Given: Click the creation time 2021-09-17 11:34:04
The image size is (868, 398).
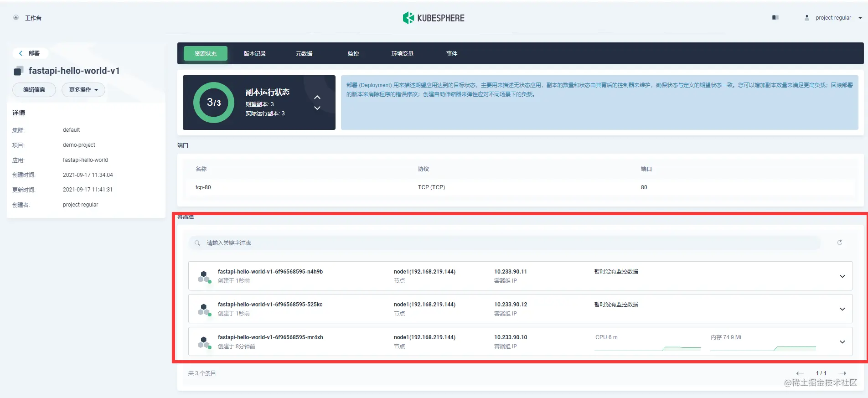Looking at the screenshot, I should (x=88, y=175).
